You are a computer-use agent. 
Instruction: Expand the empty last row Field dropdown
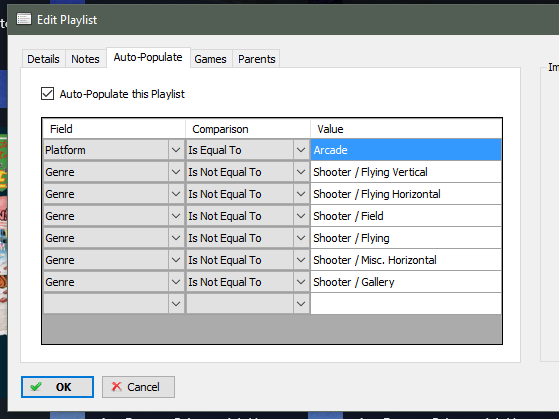[x=176, y=304]
